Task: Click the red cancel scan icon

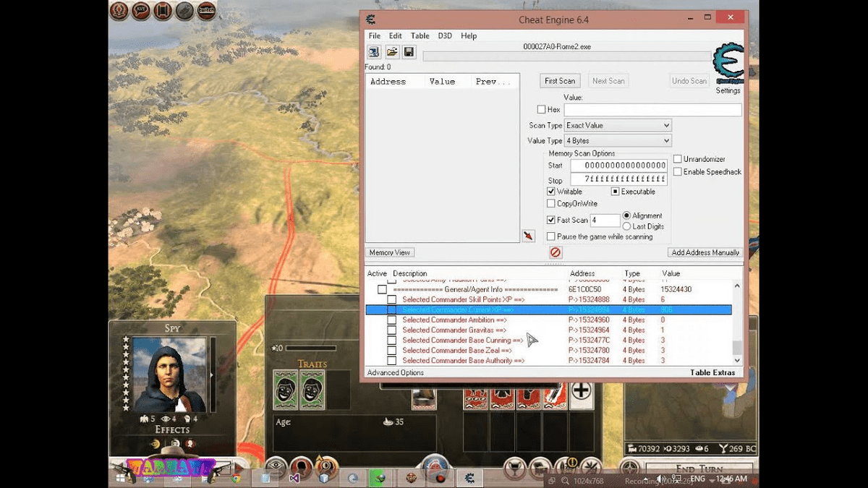Action: point(555,252)
